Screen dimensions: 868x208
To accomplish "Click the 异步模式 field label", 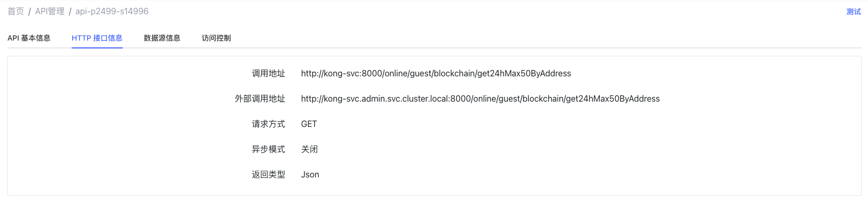I will pyautogui.click(x=269, y=149).
